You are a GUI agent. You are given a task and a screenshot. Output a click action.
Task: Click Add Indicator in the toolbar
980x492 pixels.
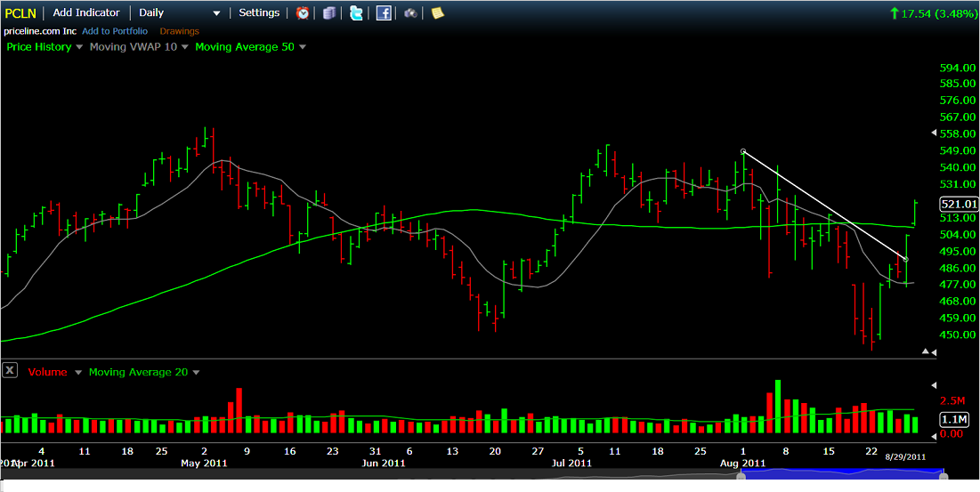pos(86,12)
